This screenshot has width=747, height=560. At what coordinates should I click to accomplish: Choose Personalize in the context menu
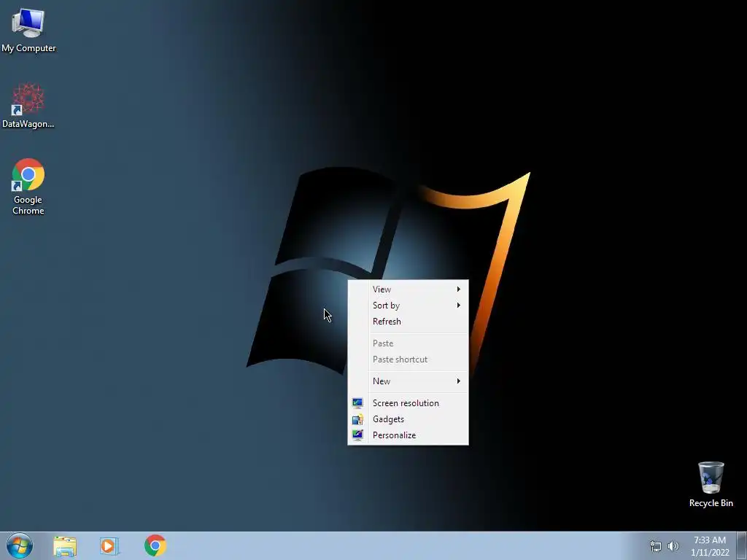pyautogui.click(x=409, y=435)
